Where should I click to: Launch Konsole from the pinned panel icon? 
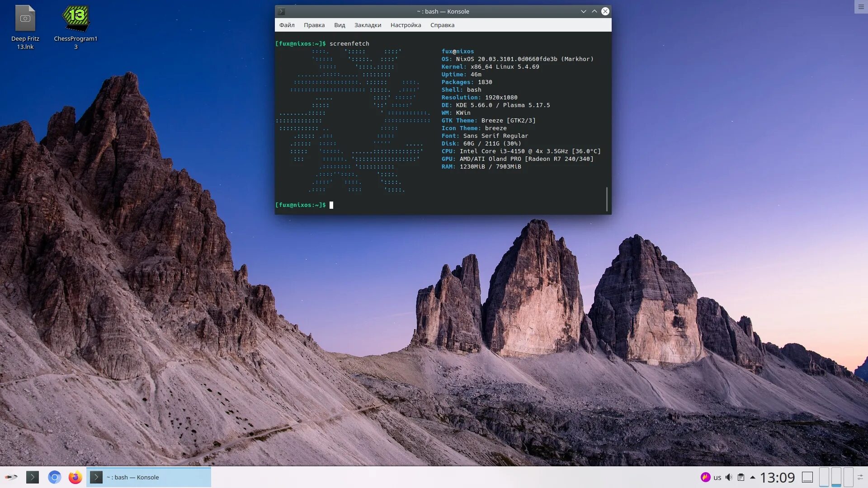pos(33,477)
